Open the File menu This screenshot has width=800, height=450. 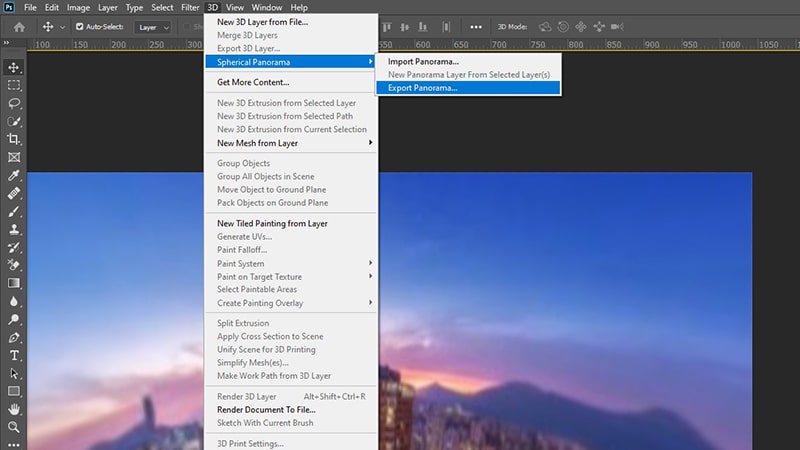[x=30, y=7]
